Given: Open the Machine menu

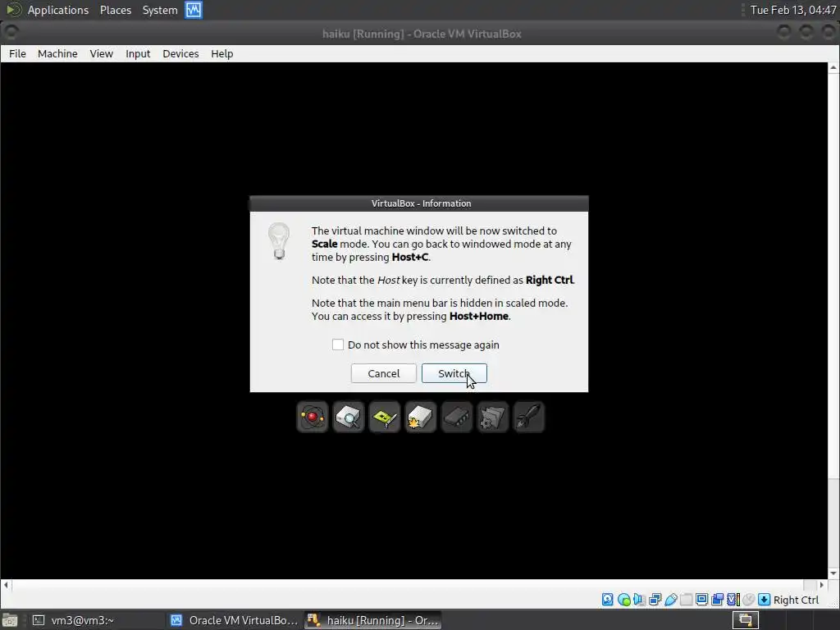Looking at the screenshot, I should click(x=57, y=53).
